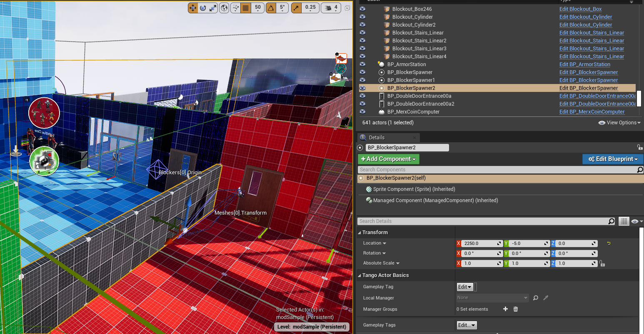
Task: Select Blockout_Cylinder in the outliner
Action: point(412,17)
